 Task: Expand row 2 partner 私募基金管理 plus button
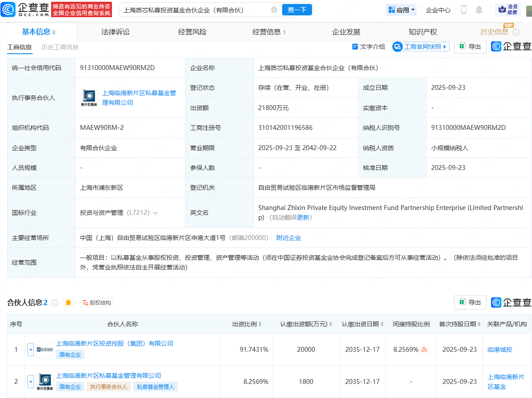tap(31, 382)
